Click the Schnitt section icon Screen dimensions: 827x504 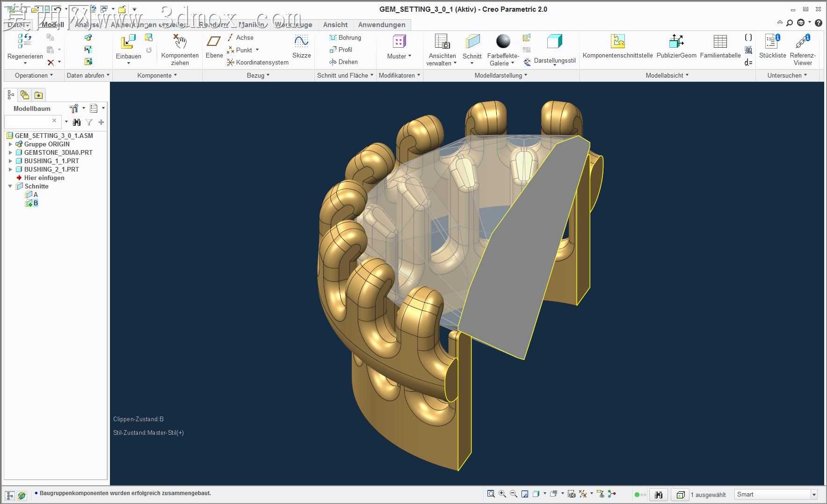(472, 41)
